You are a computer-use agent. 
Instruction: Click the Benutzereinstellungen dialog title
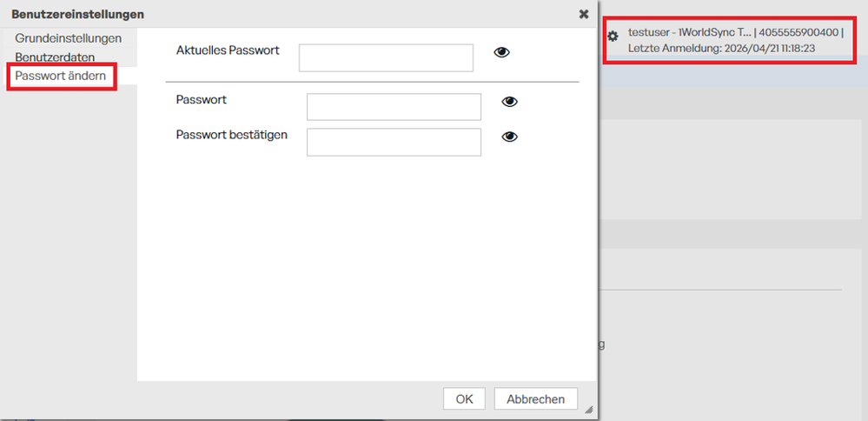tap(77, 15)
